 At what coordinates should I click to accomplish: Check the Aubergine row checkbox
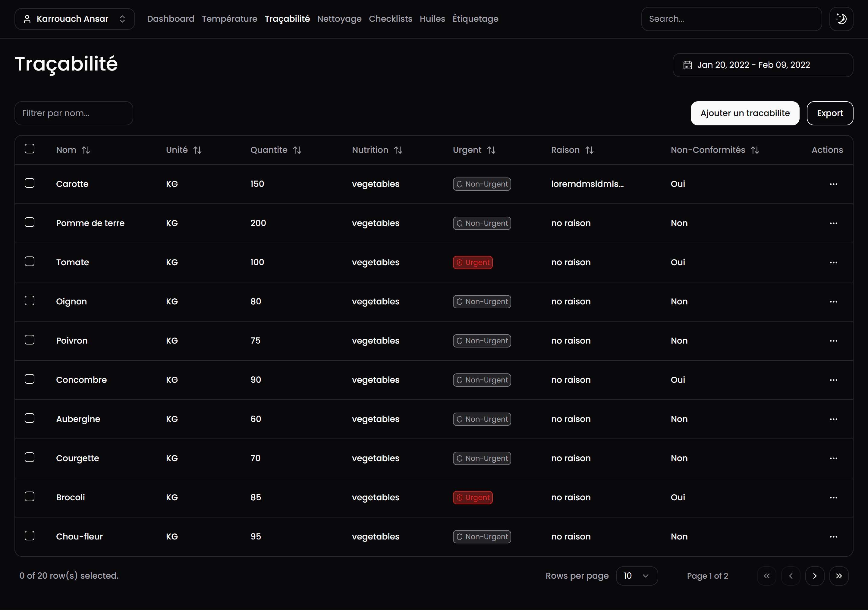pos(30,418)
